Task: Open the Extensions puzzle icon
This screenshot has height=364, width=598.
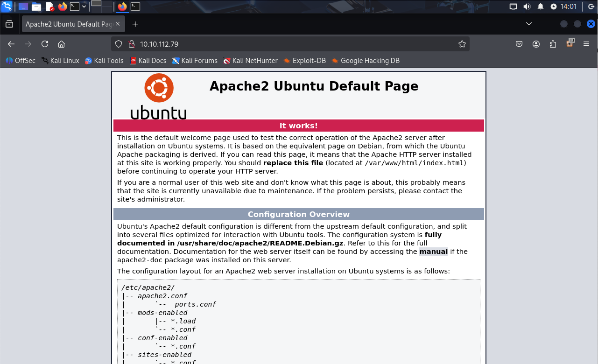Action: click(553, 44)
